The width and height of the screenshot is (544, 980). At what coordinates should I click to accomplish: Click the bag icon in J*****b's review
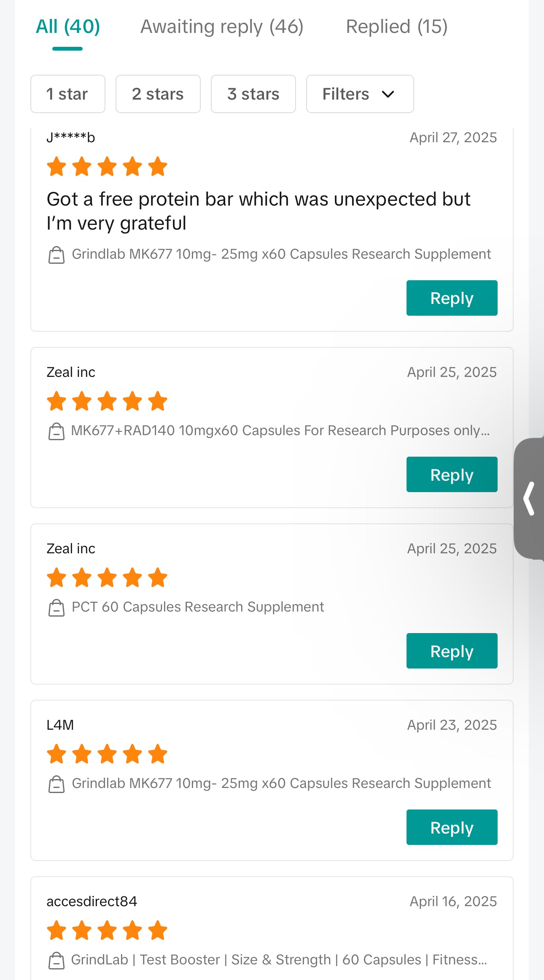(x=57, y=255)
